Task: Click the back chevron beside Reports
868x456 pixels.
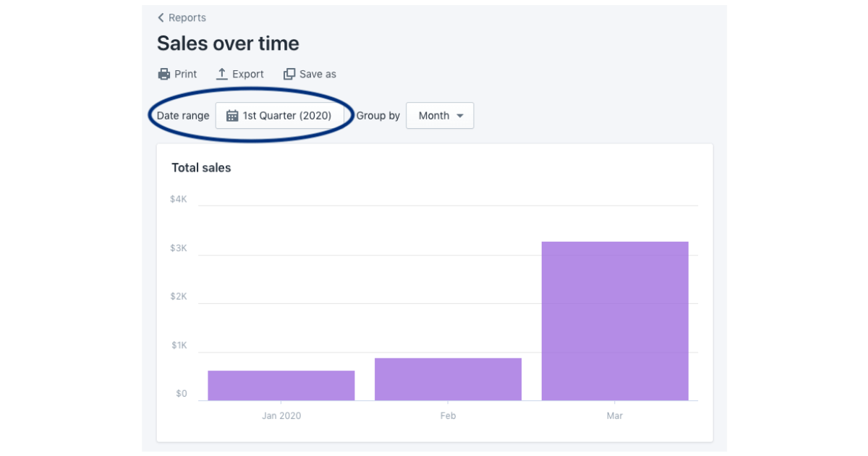Action: click(x=161, y=17)
